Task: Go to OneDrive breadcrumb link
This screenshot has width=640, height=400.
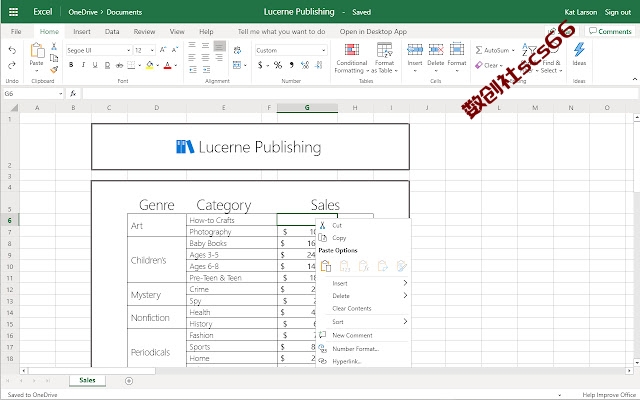Action: click(83, 12)
